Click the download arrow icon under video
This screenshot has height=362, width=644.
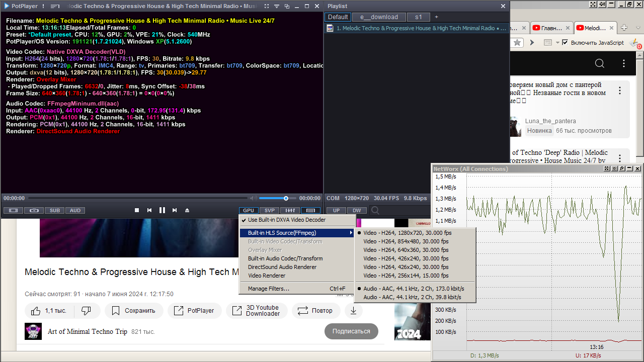354,311
